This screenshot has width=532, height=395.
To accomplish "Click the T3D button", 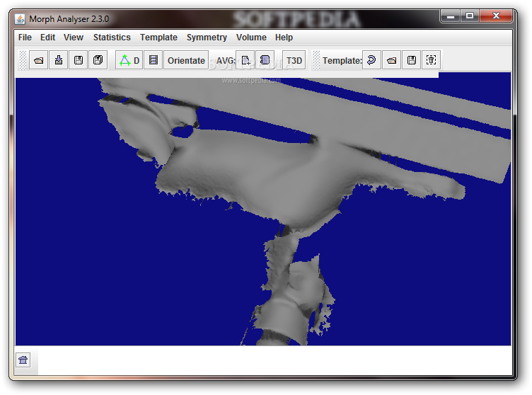I will point(294,60).
